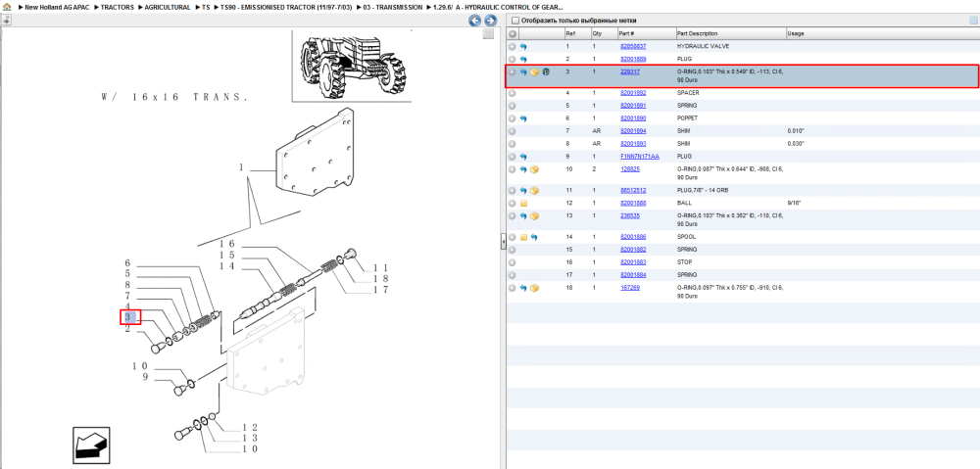Go to next illustration with blue forward arrow
980x469 pixels.
491,21
